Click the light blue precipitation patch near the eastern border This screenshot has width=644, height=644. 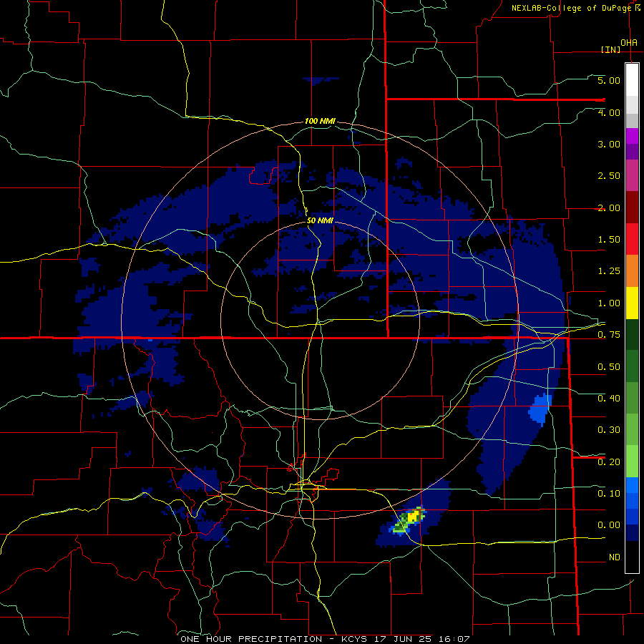click(x=540, y=409)
